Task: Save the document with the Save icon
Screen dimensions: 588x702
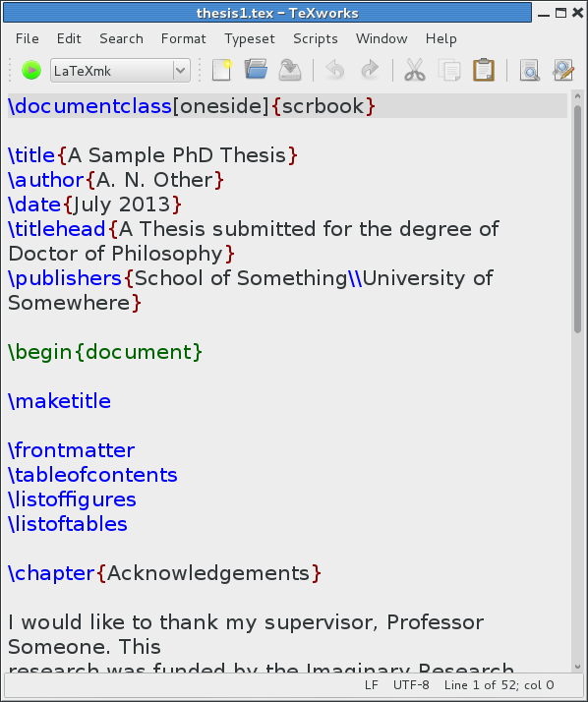Action: click(x=290, y=70)
